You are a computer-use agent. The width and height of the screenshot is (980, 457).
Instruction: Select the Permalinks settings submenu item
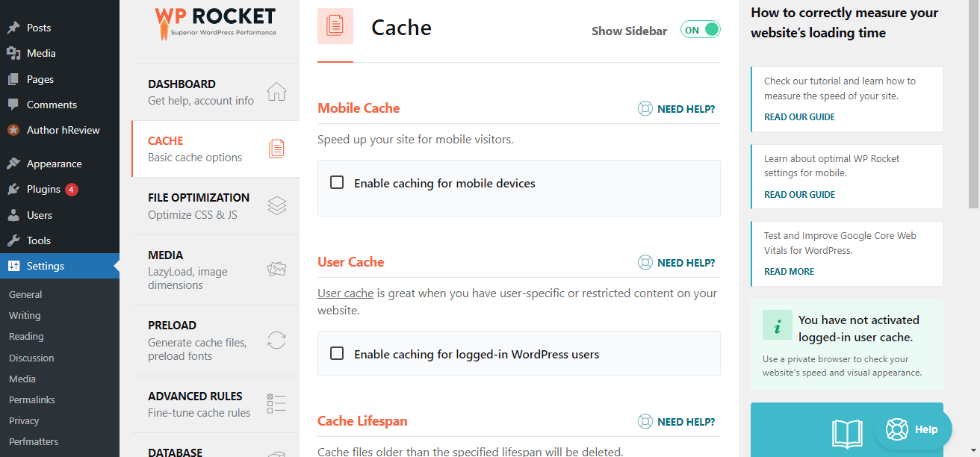click(31, 400)
